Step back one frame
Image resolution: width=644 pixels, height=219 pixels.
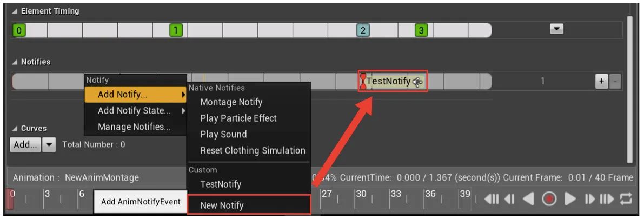tap(509, 200)
